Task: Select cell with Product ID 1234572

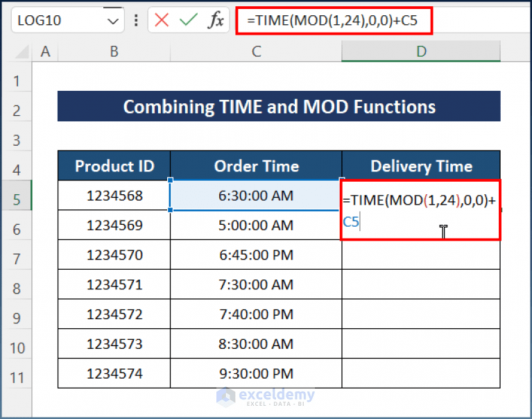Action: (114, 314)
